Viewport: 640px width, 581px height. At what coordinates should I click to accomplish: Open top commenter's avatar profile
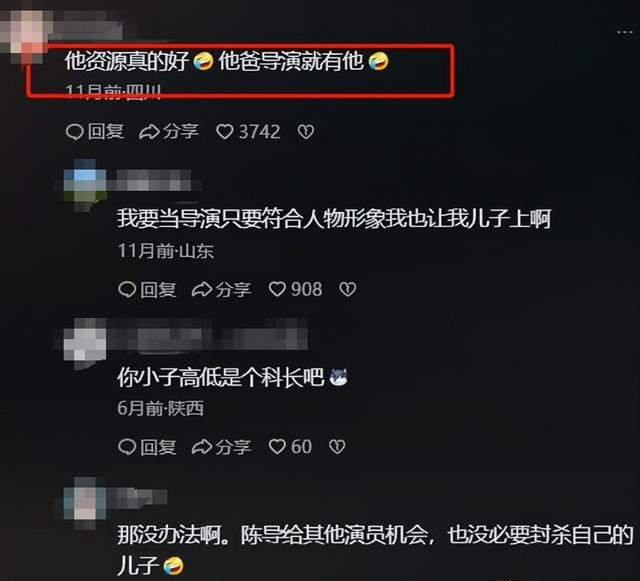[x=26, y=35]
